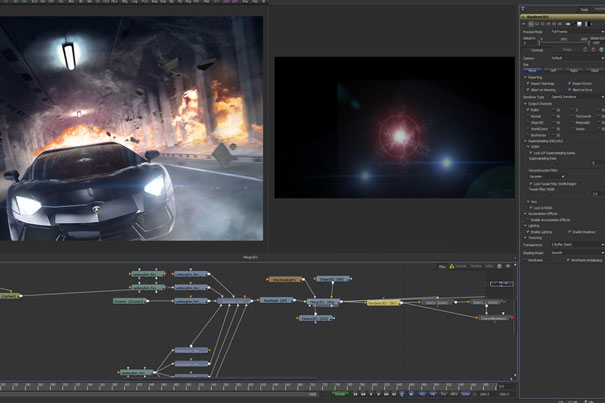The height and width of the screenshot is (403, 605).
Task: Open the Reconstruction Filter Gaussian dropdown
Action: click(547, 176)
